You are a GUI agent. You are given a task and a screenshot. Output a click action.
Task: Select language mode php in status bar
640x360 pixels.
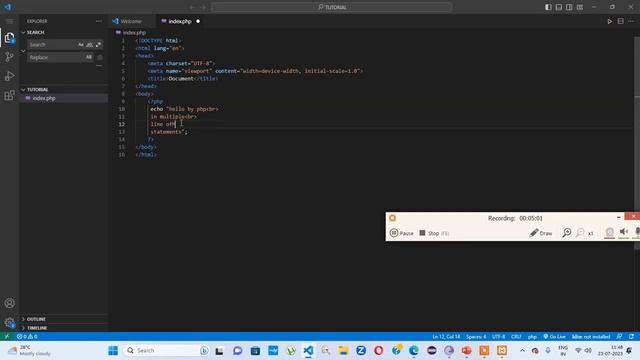tap(532, 336)
